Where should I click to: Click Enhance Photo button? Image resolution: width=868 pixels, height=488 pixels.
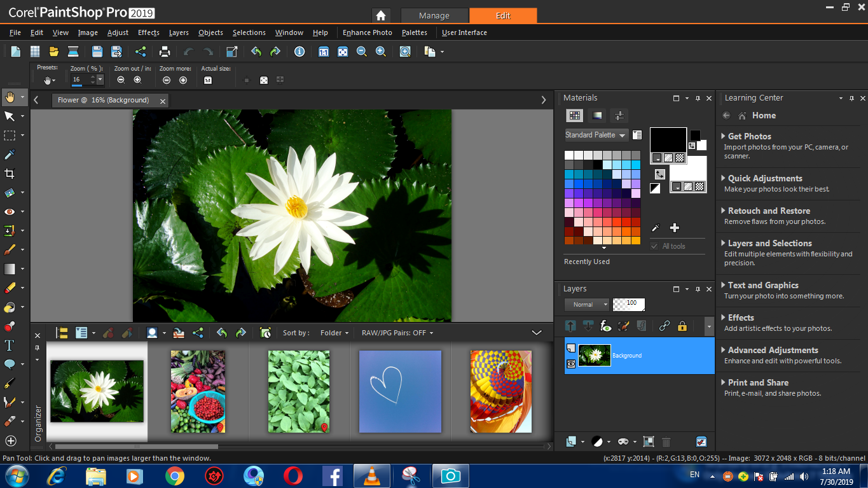[367, 32]
